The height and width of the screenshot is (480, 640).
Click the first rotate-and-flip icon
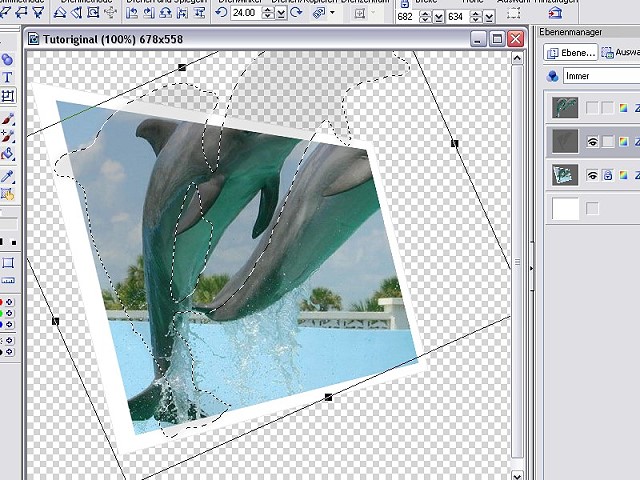[132, 13]
